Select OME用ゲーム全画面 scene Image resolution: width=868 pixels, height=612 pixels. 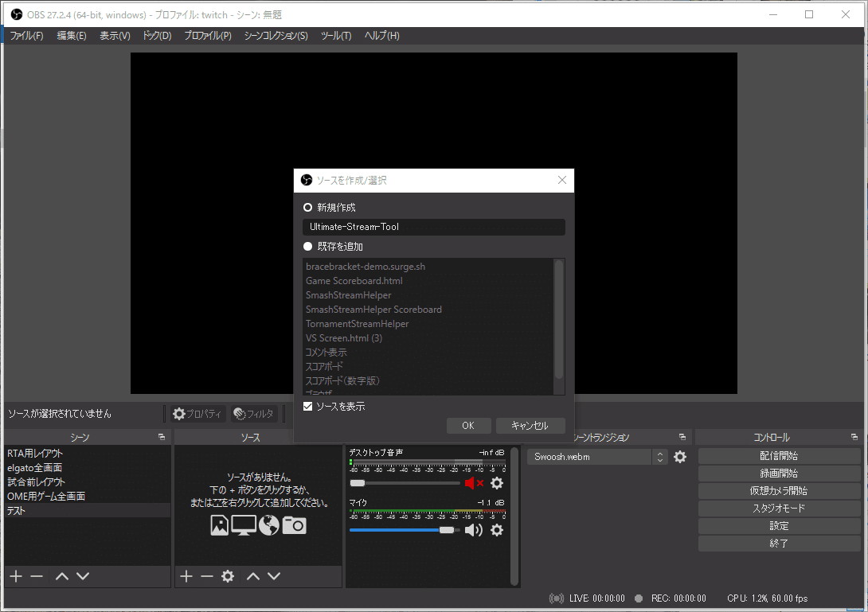point(88,497)
